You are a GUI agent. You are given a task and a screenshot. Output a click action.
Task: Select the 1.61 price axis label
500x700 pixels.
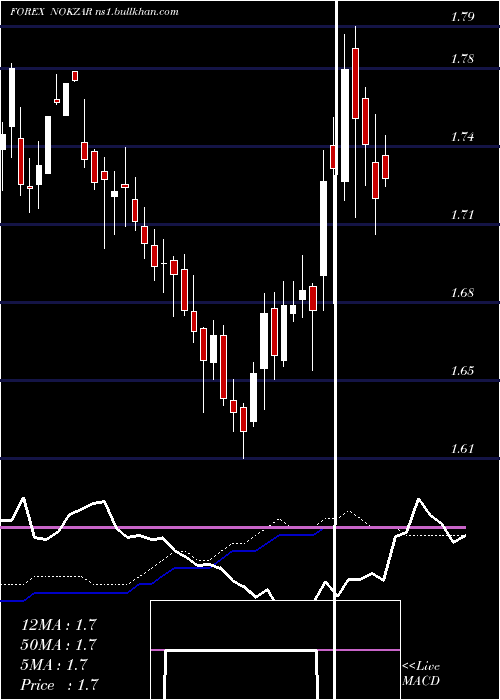pyautogui.click(x=462, y=449)
